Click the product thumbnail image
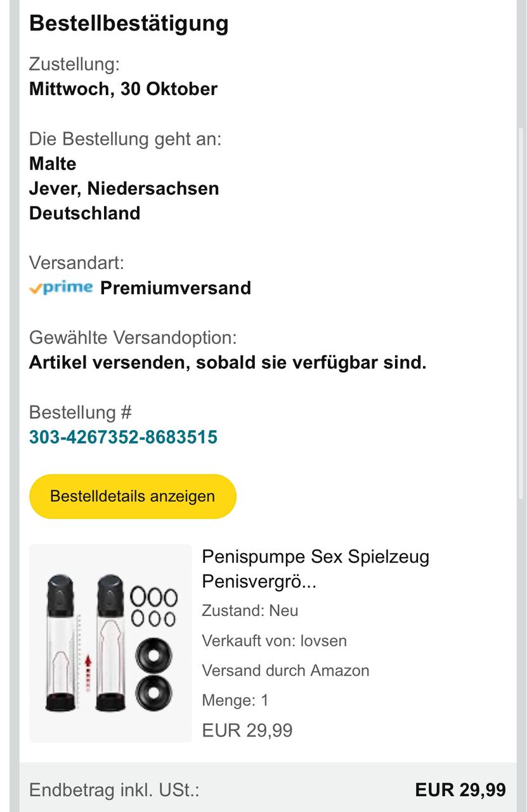Screen dimensions: 527x812 pos(110,643)
